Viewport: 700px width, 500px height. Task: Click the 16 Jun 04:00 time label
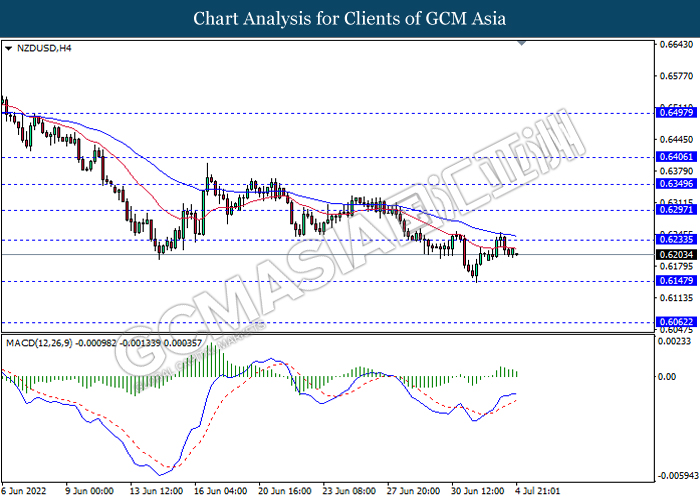coord(221,491)
